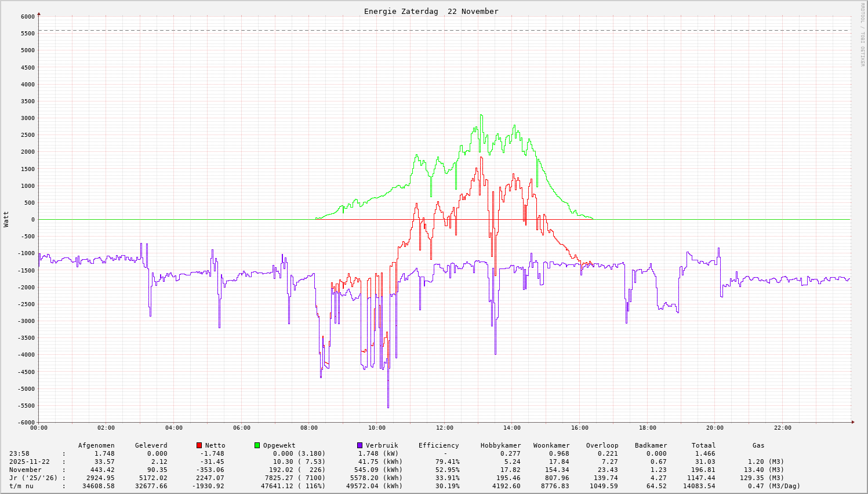Click the red arrow atop the Y-axis
Screen dimensions: 868x494
[x=39, y=13]
